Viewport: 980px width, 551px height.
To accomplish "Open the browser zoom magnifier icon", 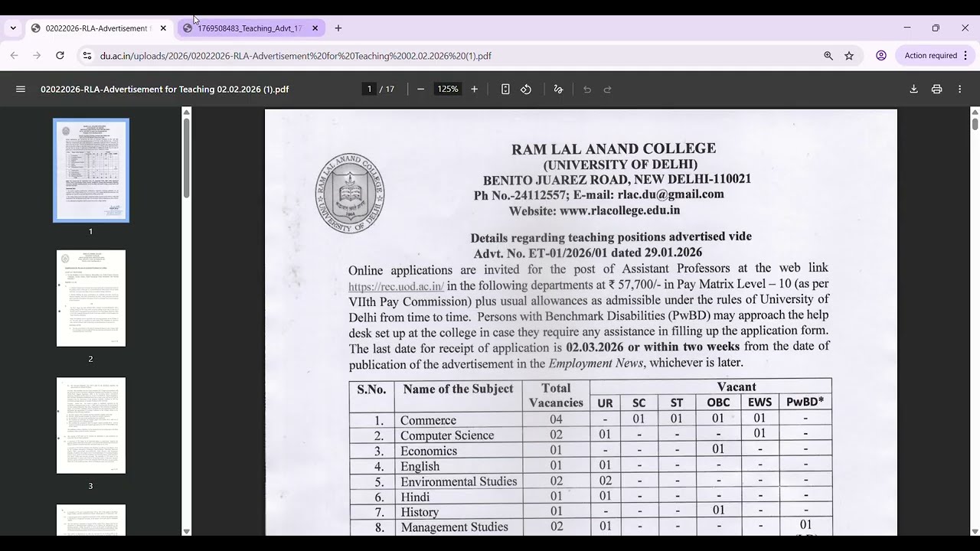I will 828,55.
